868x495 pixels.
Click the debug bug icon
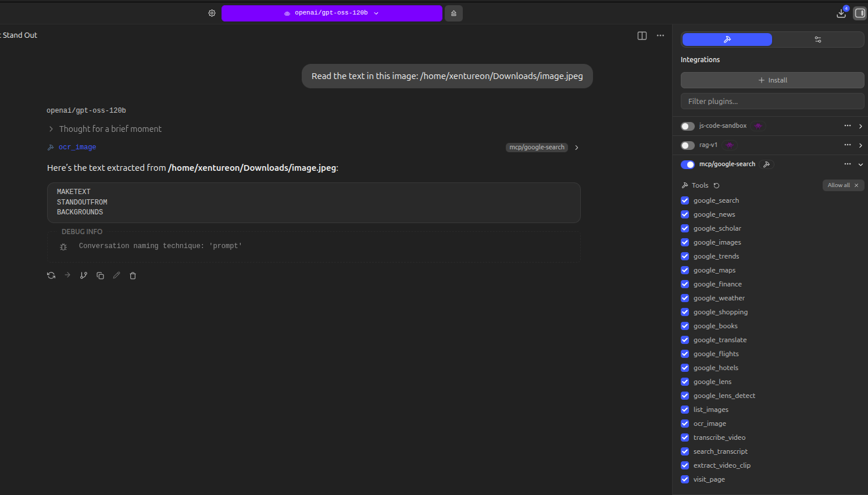[x=63, y=247]
